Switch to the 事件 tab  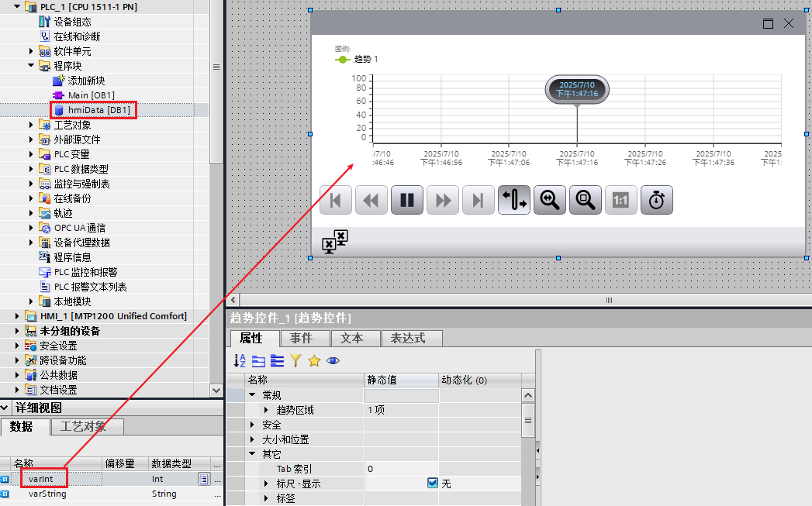point(301,339)
